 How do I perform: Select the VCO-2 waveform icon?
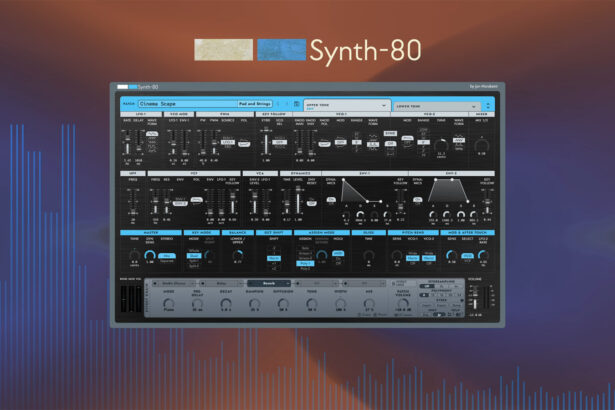point(459,140)
